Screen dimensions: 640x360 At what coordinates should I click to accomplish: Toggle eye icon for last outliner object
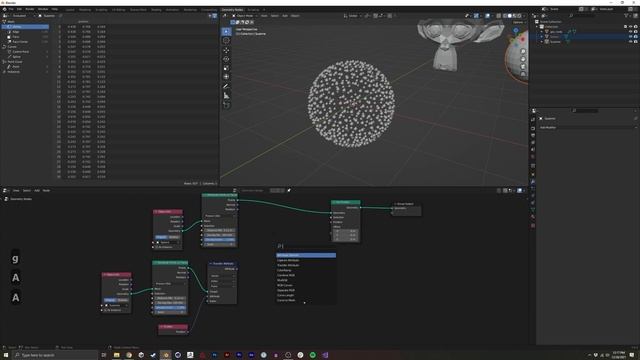click(x=631, y=41)
